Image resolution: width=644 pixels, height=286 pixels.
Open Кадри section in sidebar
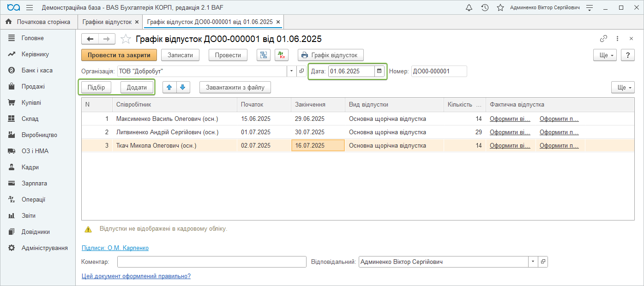coord(30,167)
